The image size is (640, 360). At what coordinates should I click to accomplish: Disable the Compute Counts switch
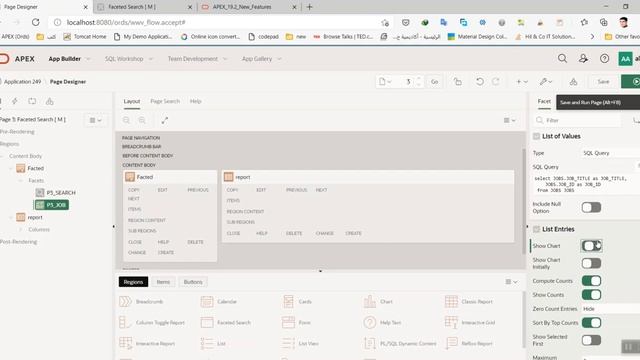click(x=591, y=281)
